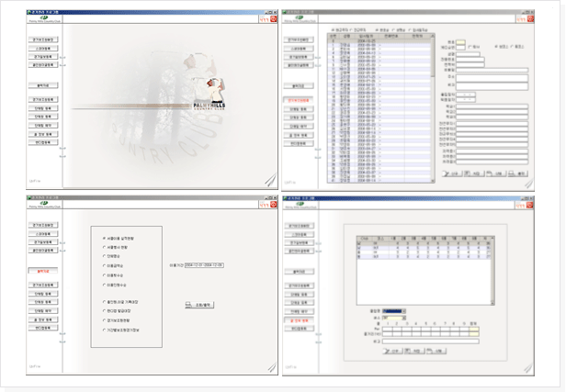
Task: Select the last radio option in the report list
Action: [x=104, y=327]
